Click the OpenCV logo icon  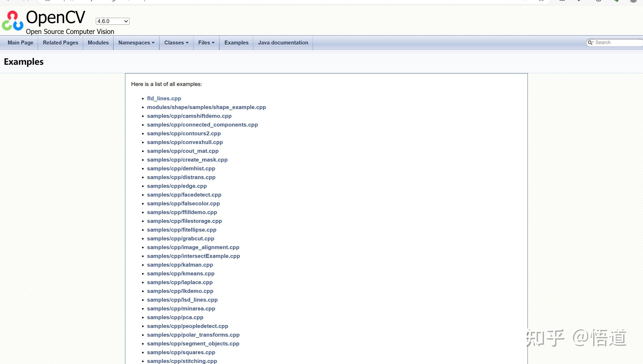point(12,21)
